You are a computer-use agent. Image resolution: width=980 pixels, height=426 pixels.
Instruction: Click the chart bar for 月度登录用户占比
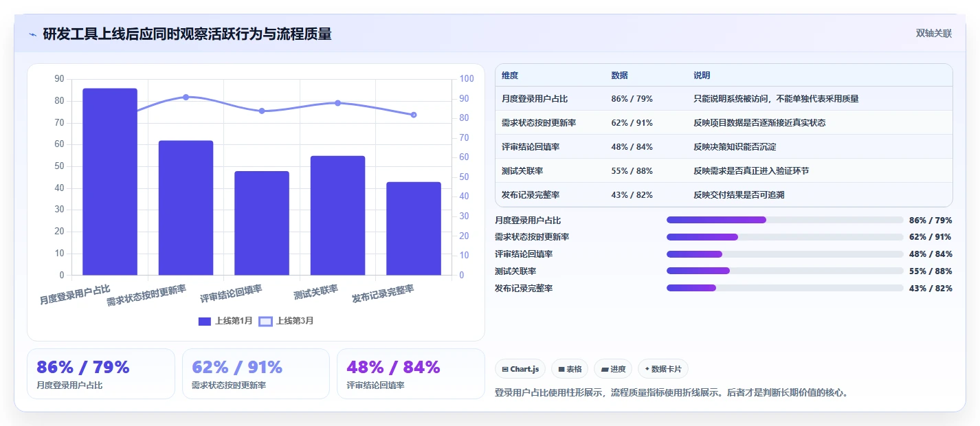110,181
